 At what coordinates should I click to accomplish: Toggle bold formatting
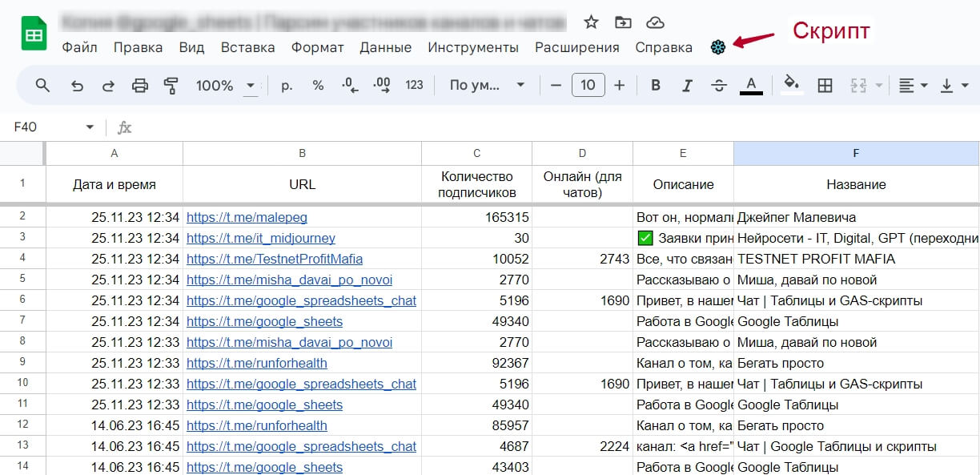656,85
